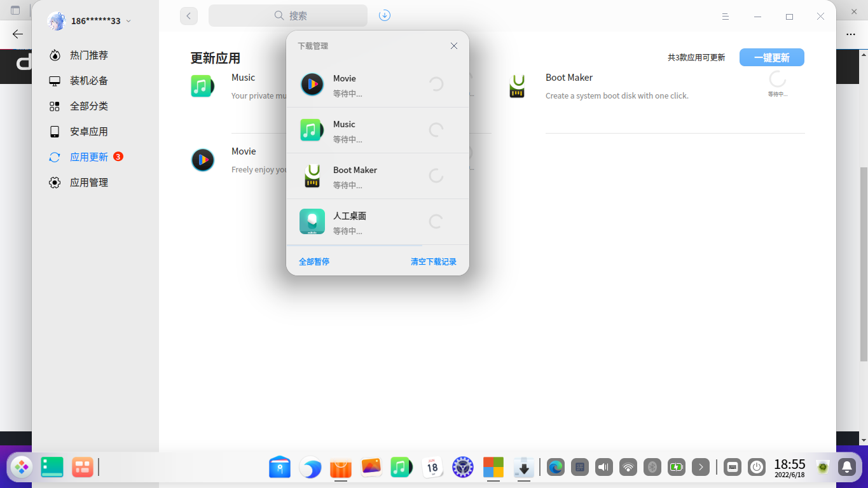Close the download manager popup

click(x=454, y=46)
